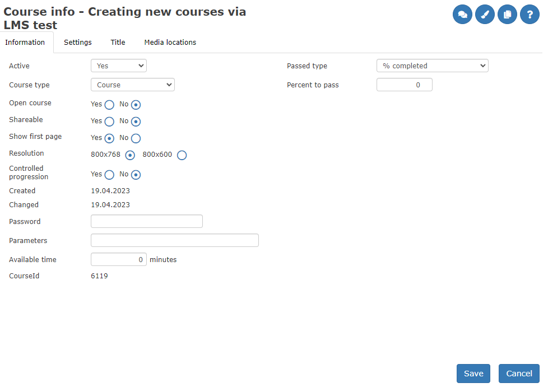548x392 pixels.
Task: Click the Parameters input field
Action: (x=174, y=240)
